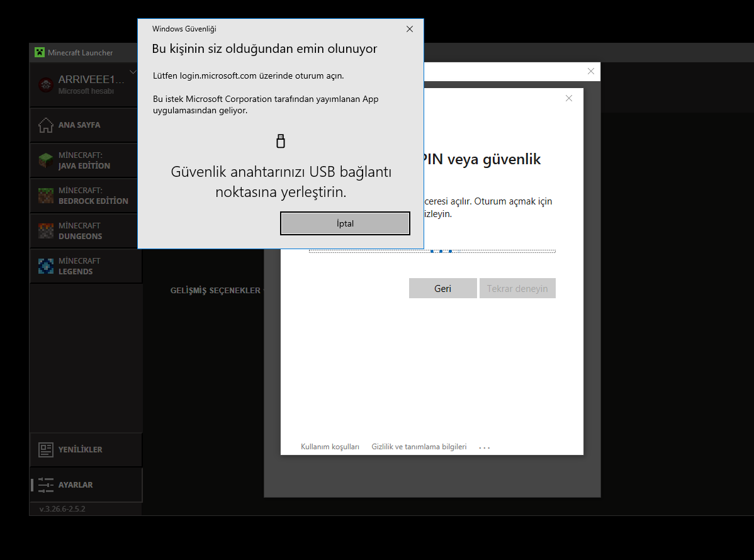Open the three-dots more options in sign-in footer
The width and height of the screenshot is (754, 560).
tap(485, 447)
